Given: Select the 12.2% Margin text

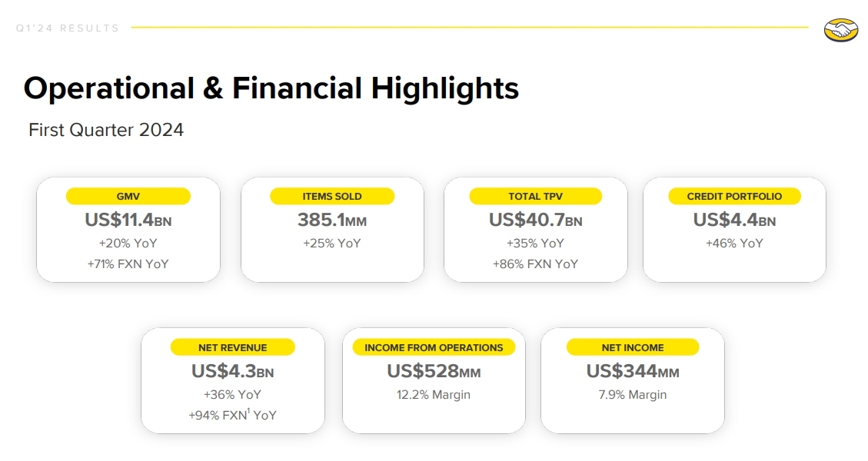Looking at the screenshot, I should (434, 395).
